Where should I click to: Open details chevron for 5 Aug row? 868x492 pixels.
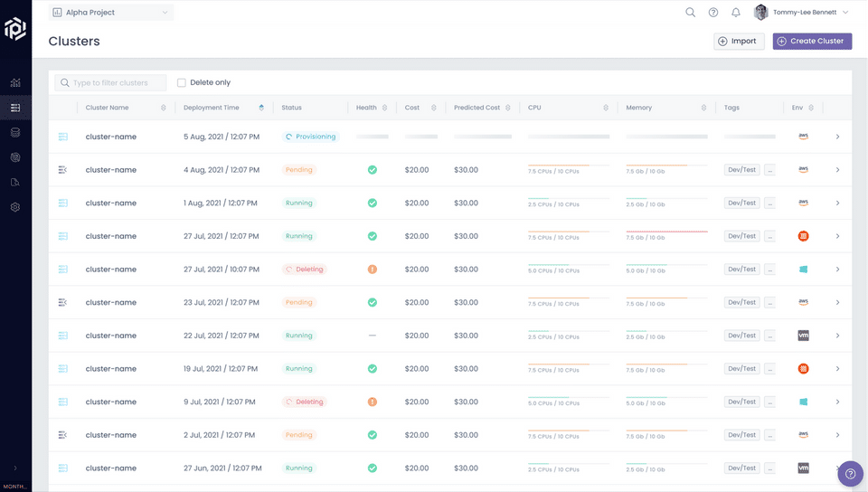tap(837, 137)
